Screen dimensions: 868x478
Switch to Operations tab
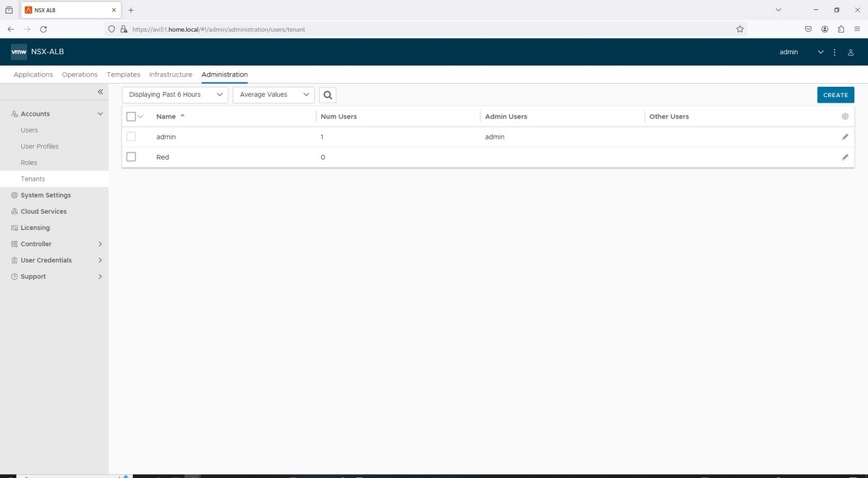coord(80,74)
